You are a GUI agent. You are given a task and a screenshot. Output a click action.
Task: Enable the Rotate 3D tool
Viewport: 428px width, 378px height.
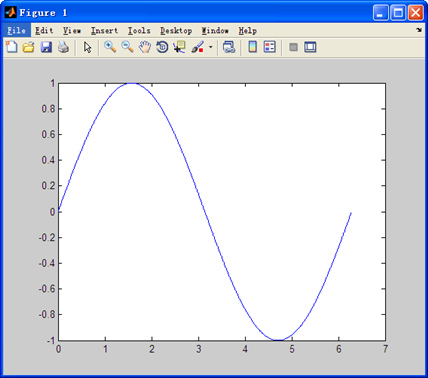point(162,47)
